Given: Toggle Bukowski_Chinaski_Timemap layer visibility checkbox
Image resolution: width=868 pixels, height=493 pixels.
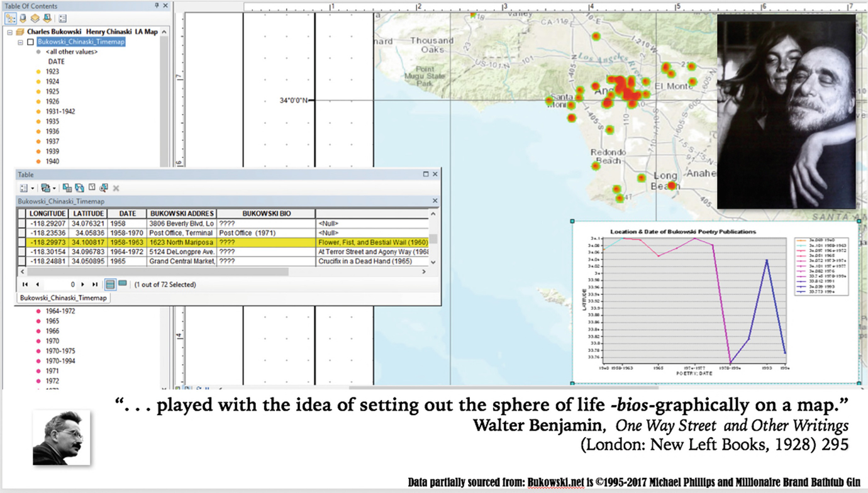Looking at the screenshot, I should coord(31,42).
